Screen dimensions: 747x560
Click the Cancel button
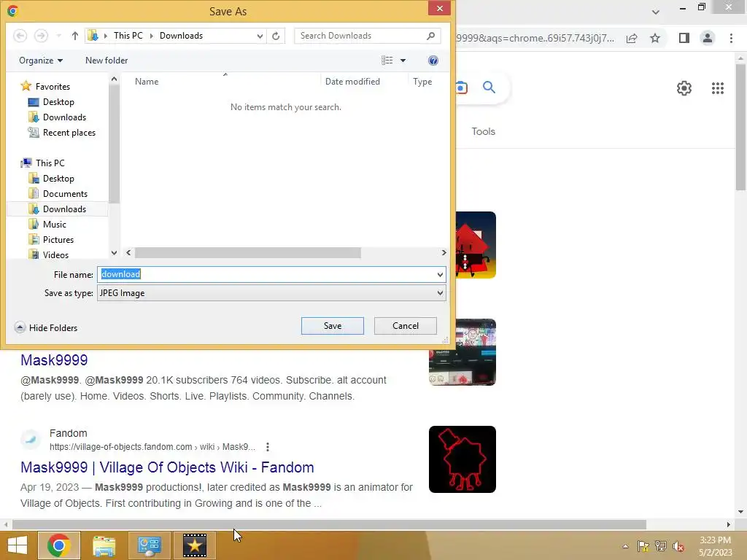[406, 326]
